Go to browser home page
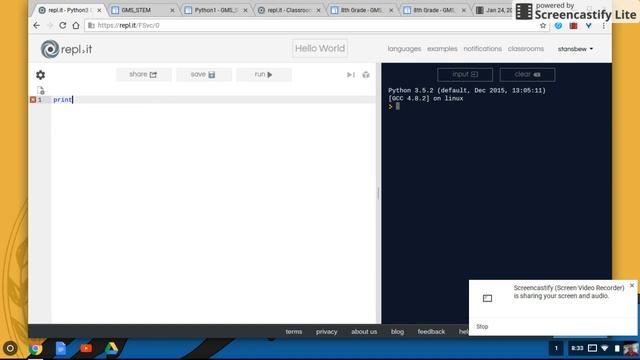640x360 pixels. [76, 25]
